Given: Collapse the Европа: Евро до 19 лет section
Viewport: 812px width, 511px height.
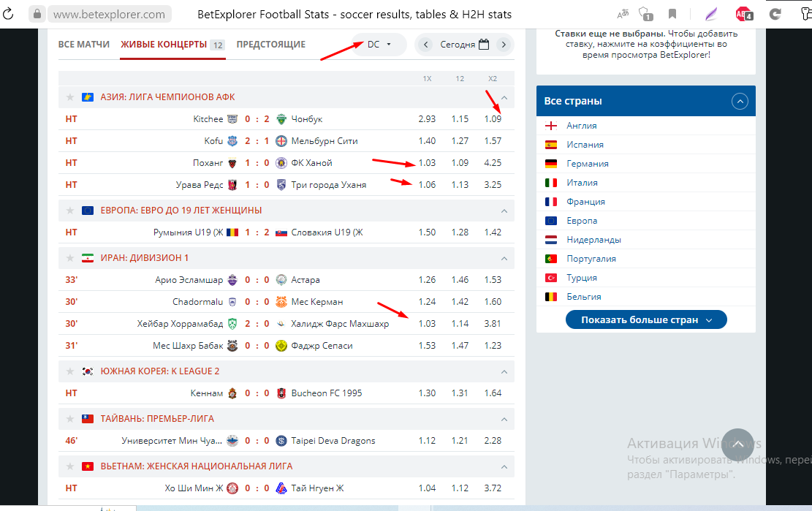Looking at the screenshot, I should pyautogui.click(x=504, y=211).
